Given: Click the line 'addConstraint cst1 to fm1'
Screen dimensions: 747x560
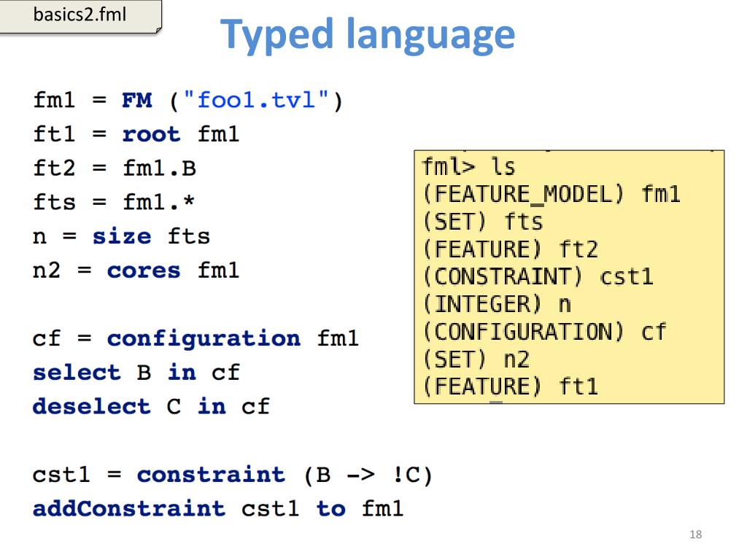Looking at the screenshot, I should tap(217, 508).
